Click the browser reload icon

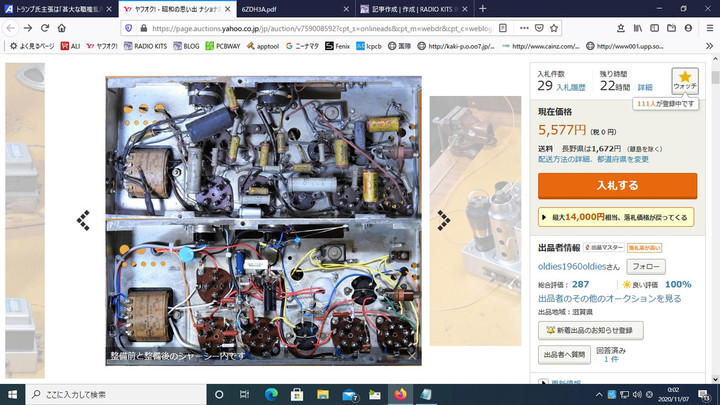click(43, 28)
